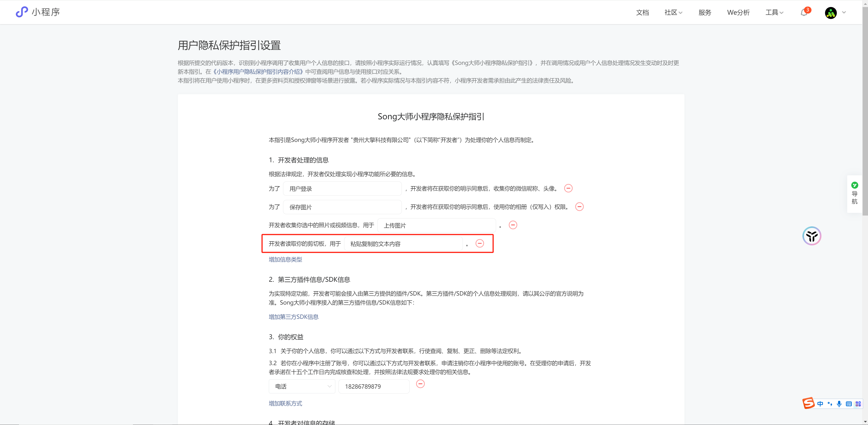868x425 pixels.
Task: Expand the 工具 menu
Action: pyautogui.click(x=774, y=12)
